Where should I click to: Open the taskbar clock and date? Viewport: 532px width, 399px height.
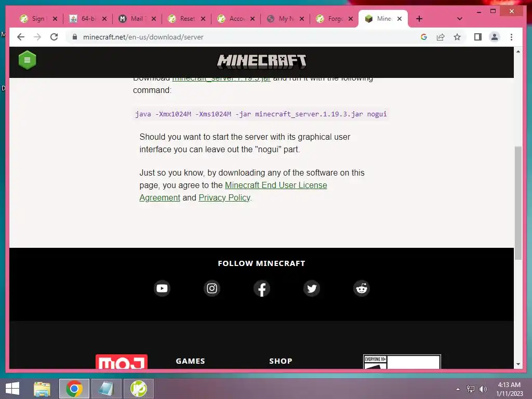[509, 389]
